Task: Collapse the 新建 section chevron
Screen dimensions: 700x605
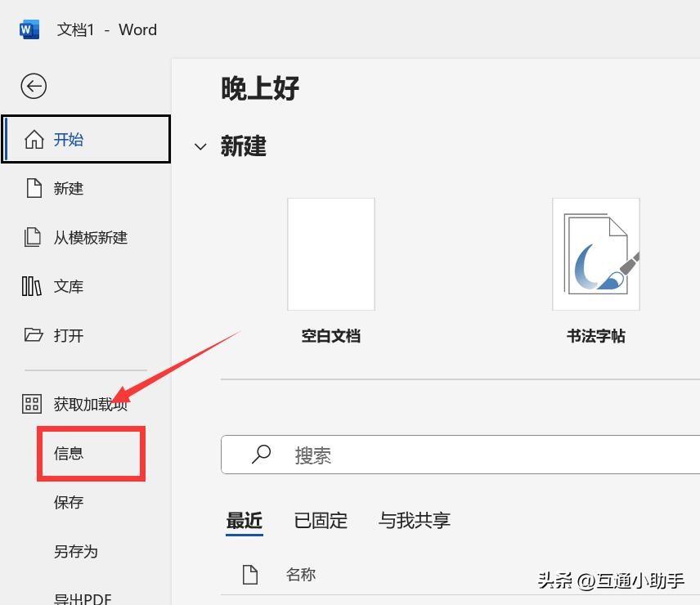Action: pos(200,147)
